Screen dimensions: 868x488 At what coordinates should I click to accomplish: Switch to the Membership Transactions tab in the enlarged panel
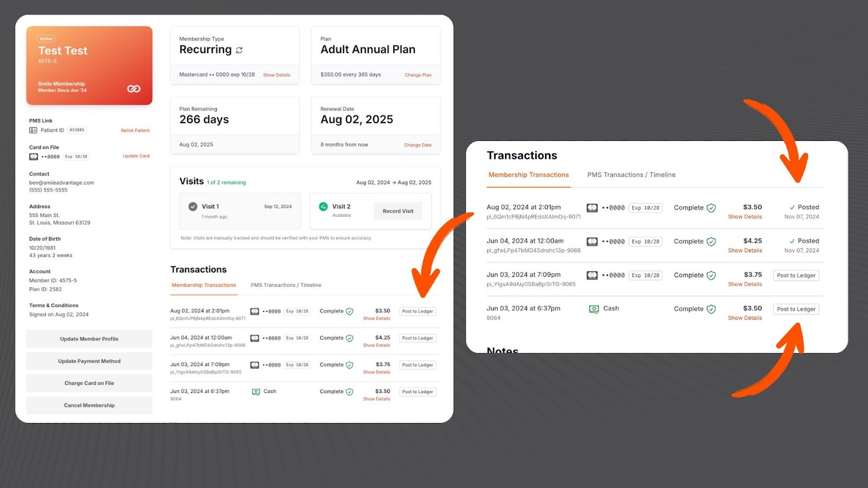(x=528, y=175)
